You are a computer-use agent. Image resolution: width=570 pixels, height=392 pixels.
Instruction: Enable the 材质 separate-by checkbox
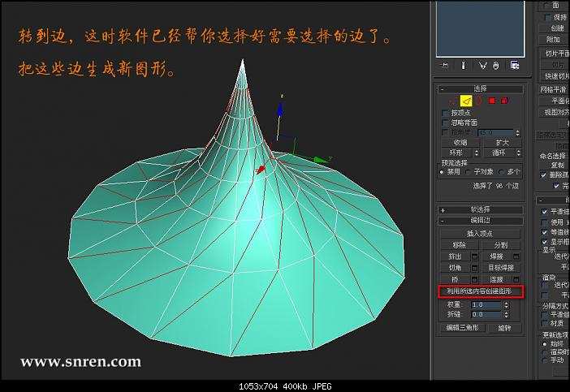(544, 323)
